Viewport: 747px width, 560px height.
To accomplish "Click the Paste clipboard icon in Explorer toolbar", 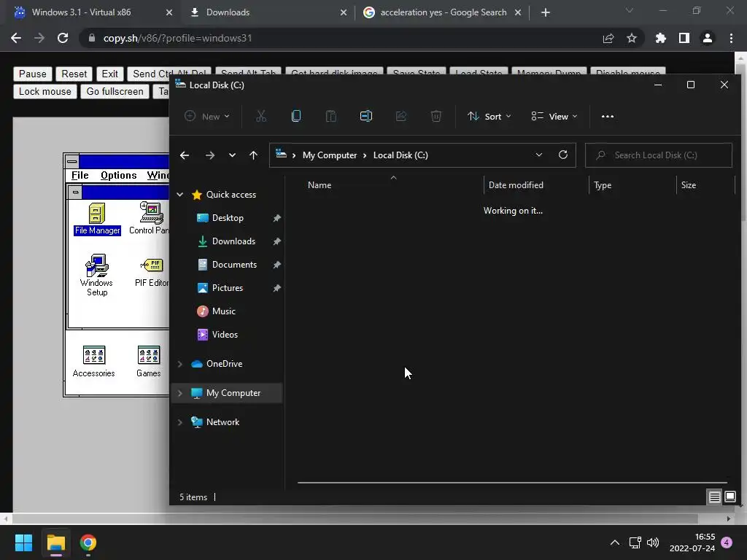I will pos(331,116).
